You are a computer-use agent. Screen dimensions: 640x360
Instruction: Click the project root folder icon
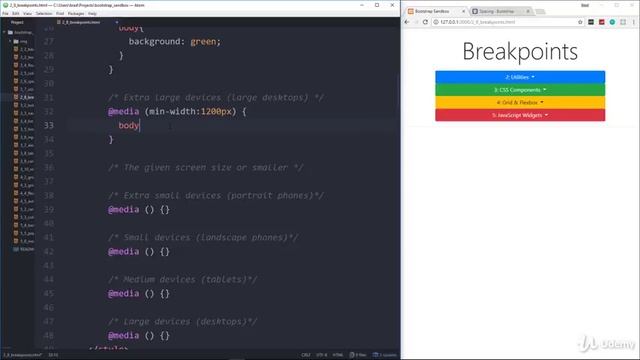pos(10,32)
